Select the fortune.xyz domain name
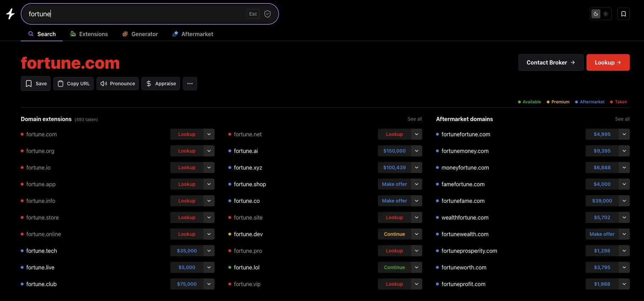The height and width of the screenshot is (301, 644). pos(248,168)
